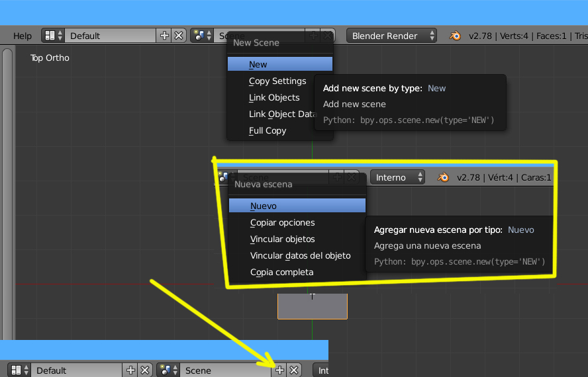This screenshot has width=588, height=377.
Task: Add new scene with plus in bottom header
Action: click(279, 370)
